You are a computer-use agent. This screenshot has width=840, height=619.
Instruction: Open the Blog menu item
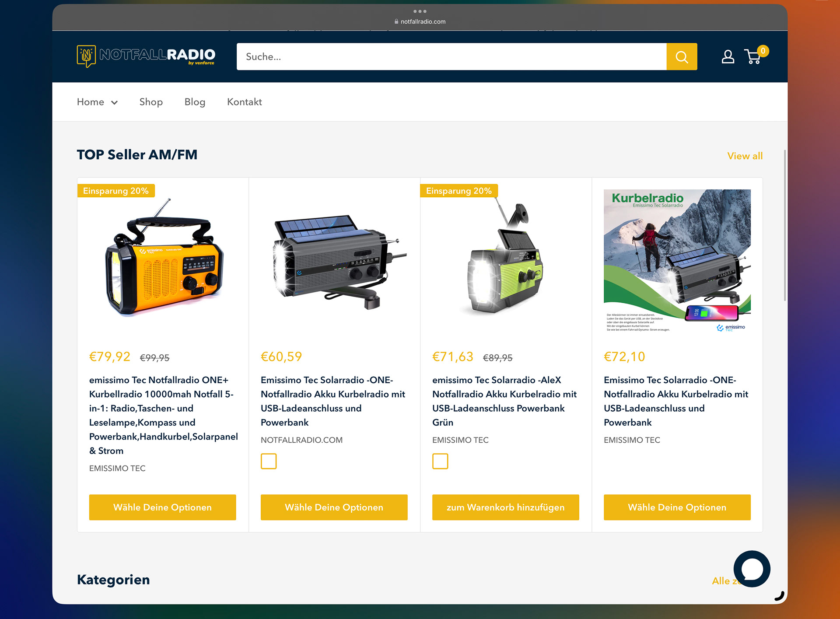[195, 102]
